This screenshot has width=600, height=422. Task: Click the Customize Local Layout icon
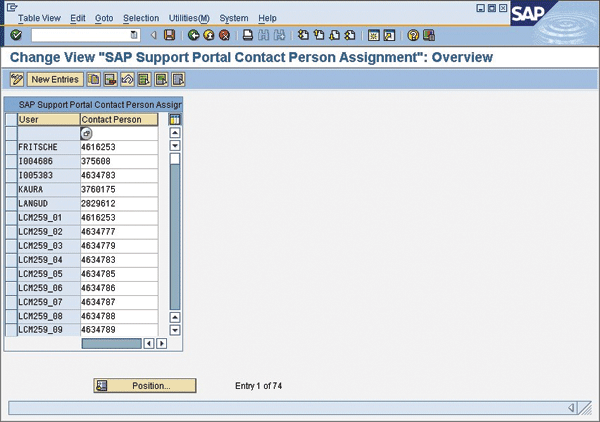tap(429, 35)
